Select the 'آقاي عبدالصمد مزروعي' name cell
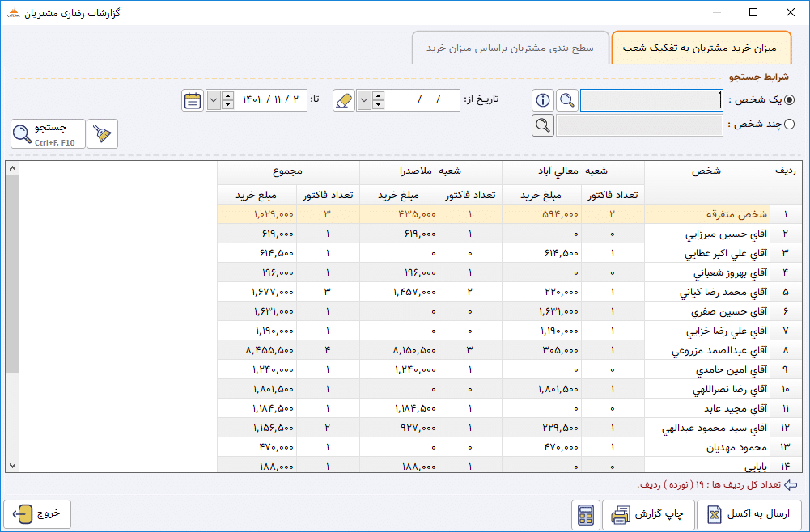The width and height of the screenshot is (810, 532). tap(707, 350)
